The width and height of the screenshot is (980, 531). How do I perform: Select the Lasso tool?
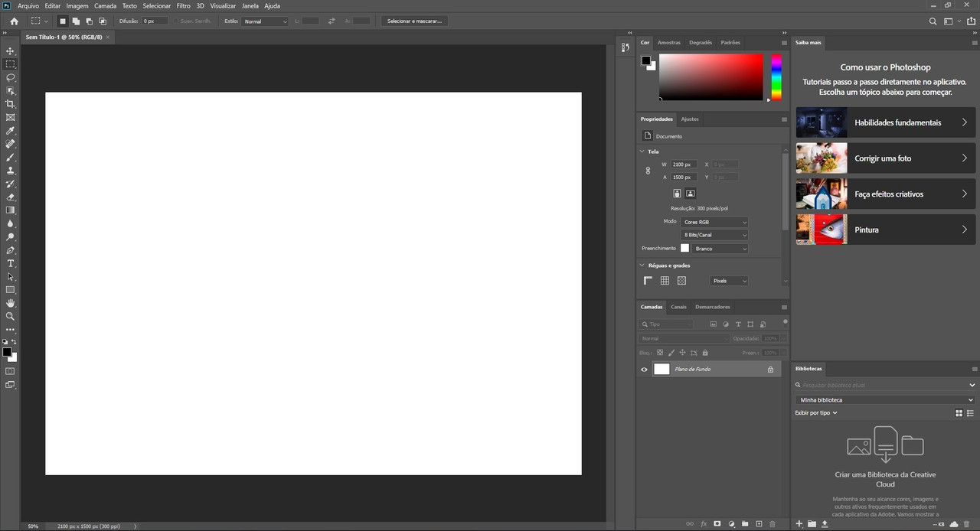coord(10,77)
